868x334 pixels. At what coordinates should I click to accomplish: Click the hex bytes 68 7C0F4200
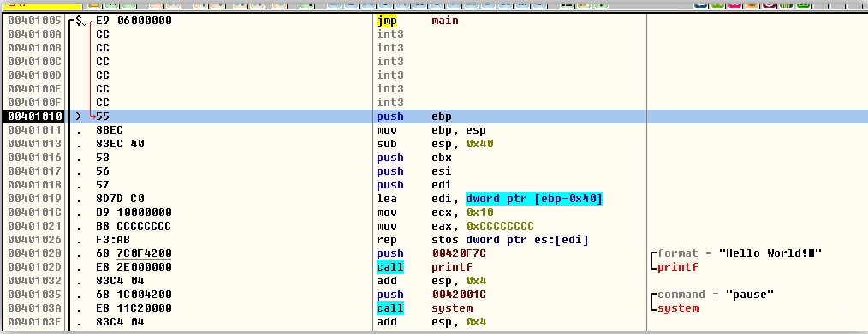tap(134, 253)
